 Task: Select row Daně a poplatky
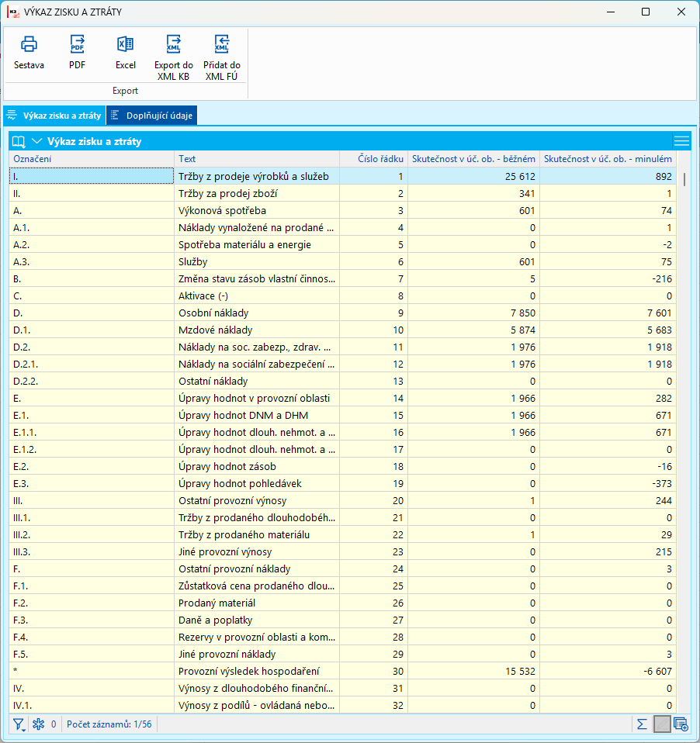click(342, 620)
